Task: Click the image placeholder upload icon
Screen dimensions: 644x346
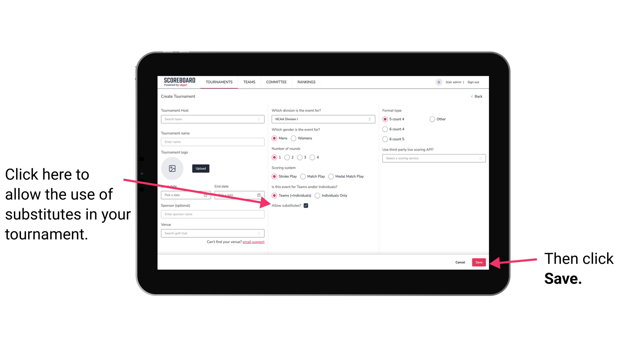Action: (x=172, y=168)
